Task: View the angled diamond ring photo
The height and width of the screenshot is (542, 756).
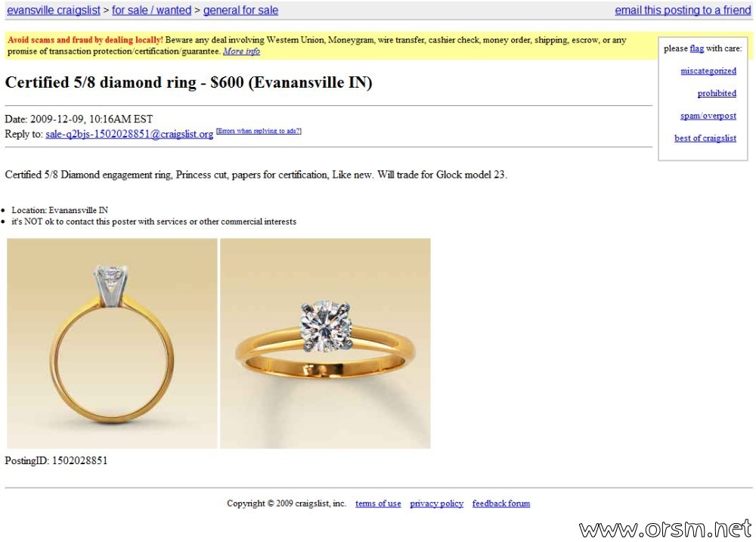Action: tap(325, 343)
